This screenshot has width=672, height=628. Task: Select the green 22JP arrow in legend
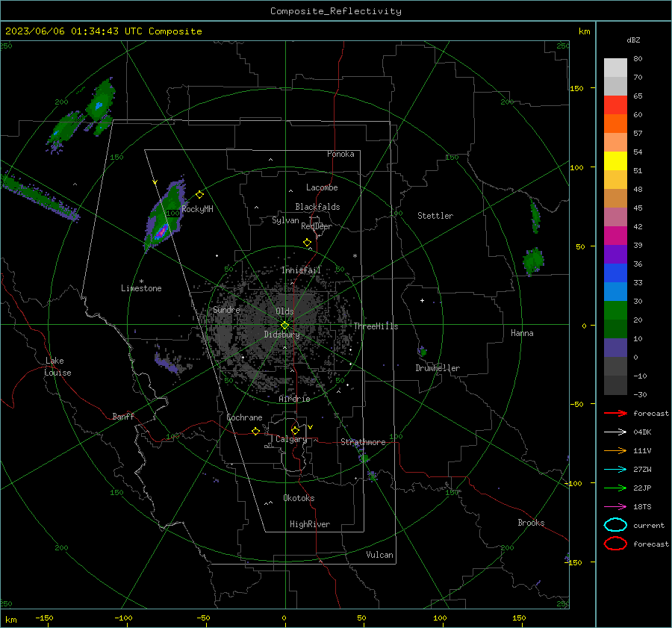point(615,488)
